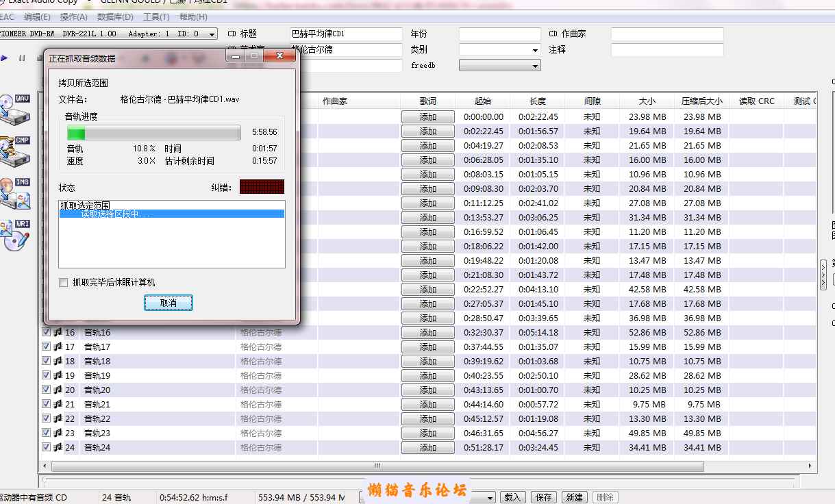Click the CD 标题 field 巴赫平均律CD1
The height and width of the screenshot is (504, 835).
tap(346, 34)
